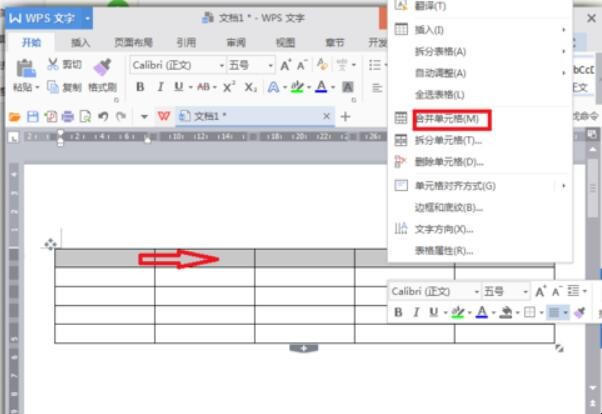Click the export to PDF icon

pos(50,116)
